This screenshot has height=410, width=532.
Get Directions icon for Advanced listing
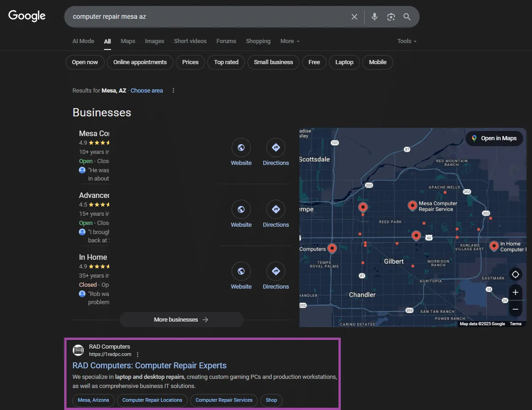click(276, 209)
